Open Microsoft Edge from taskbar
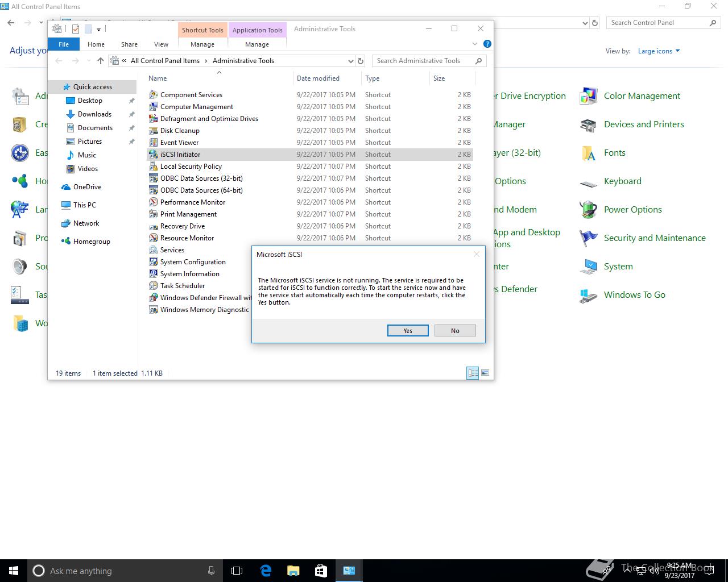The height and width of the screenshot is (582, 728). tap(266, 571)
